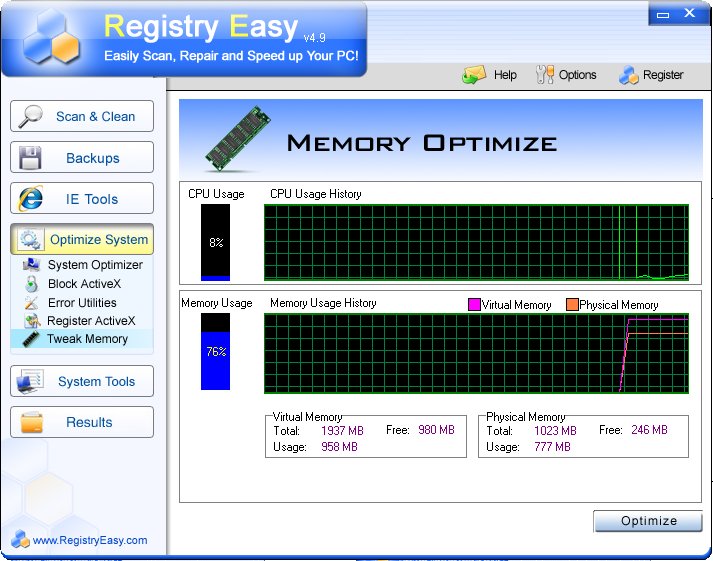The image size is (713, 561).
Task: Open the Scan & Clean section
Action: pyautogui.click(x=82, y=116)
